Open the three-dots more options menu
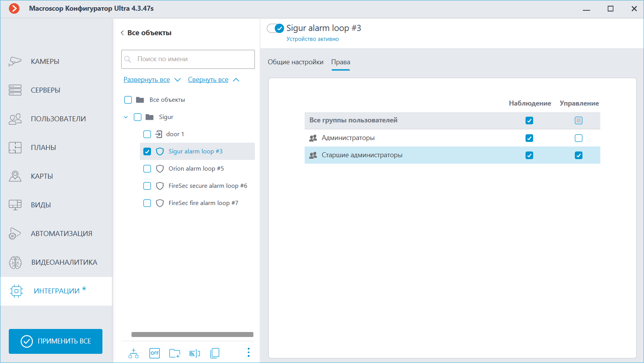The image size is (644, 363). click(248, 352)
